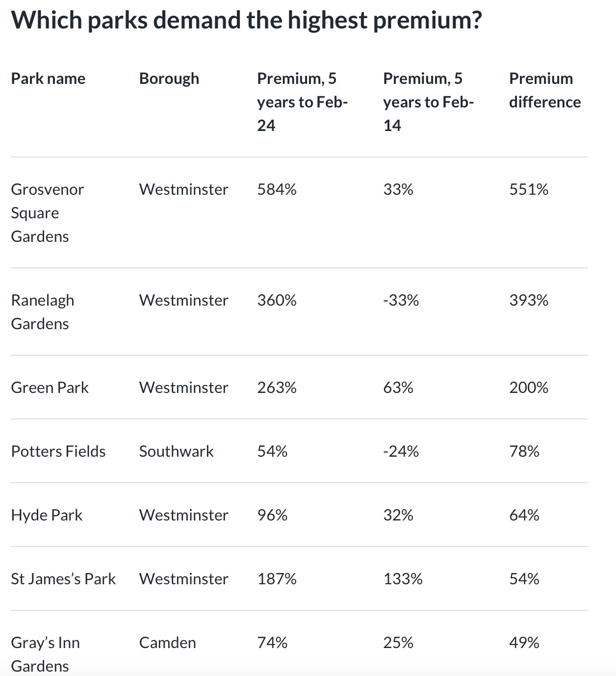Select the Ranelagh Gardens park name
The image size is (616, 676).
pos(43,312)
